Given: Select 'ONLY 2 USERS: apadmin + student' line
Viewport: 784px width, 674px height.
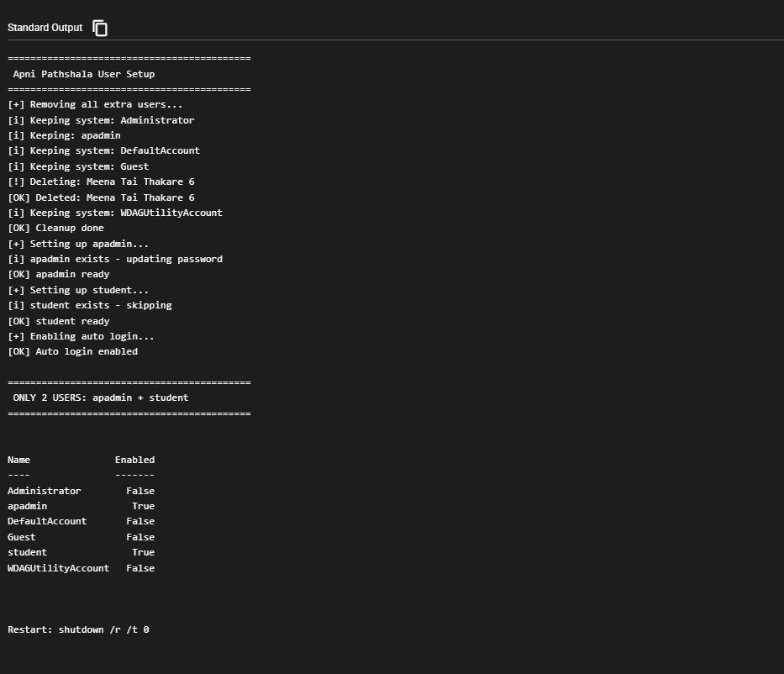Looking at the screenshot, I should (x=101, y=398).
